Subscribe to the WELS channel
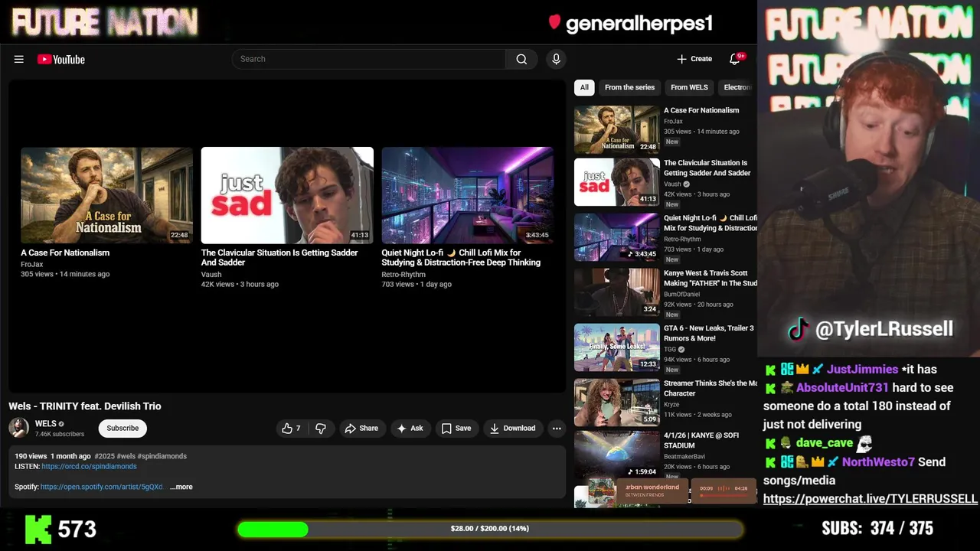The height and width of the screenshot is (551, 980). (x=122, y=428)
